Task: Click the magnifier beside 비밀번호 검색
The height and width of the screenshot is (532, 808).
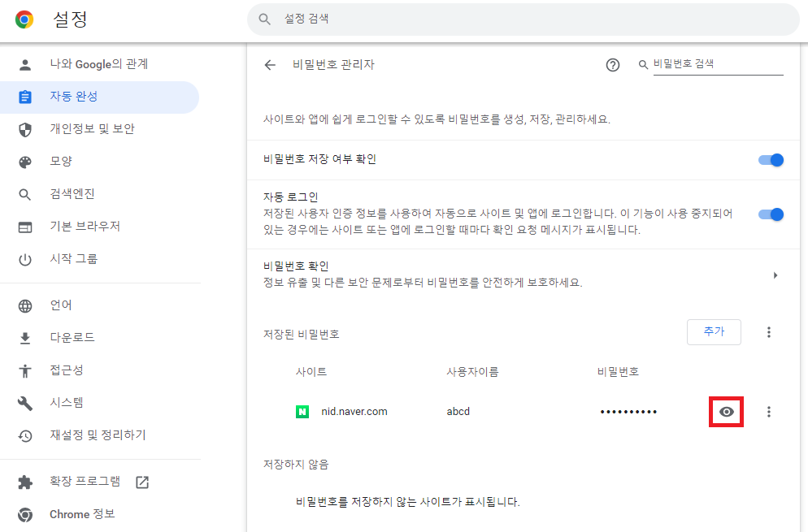Action: point(643,65)
